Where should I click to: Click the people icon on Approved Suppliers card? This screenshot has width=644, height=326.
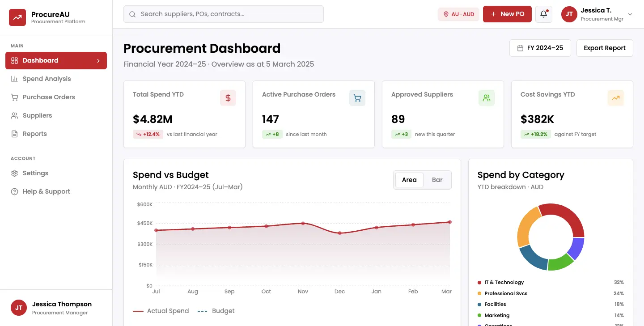(486, 98)
